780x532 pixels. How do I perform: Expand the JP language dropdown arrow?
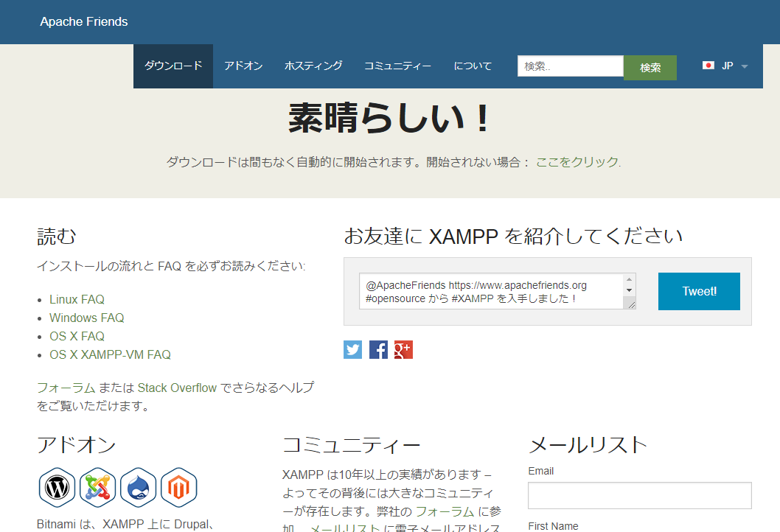click(744, 66)
